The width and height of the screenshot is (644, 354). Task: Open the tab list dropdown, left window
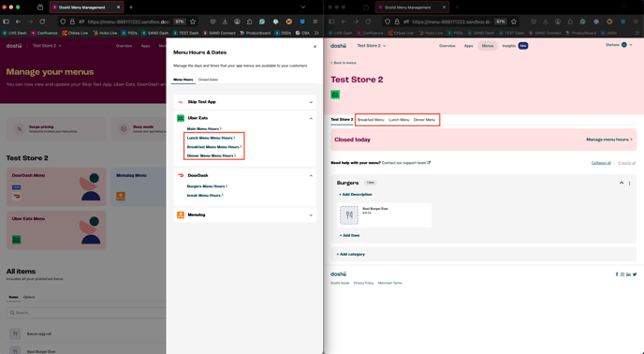(303, 7)
